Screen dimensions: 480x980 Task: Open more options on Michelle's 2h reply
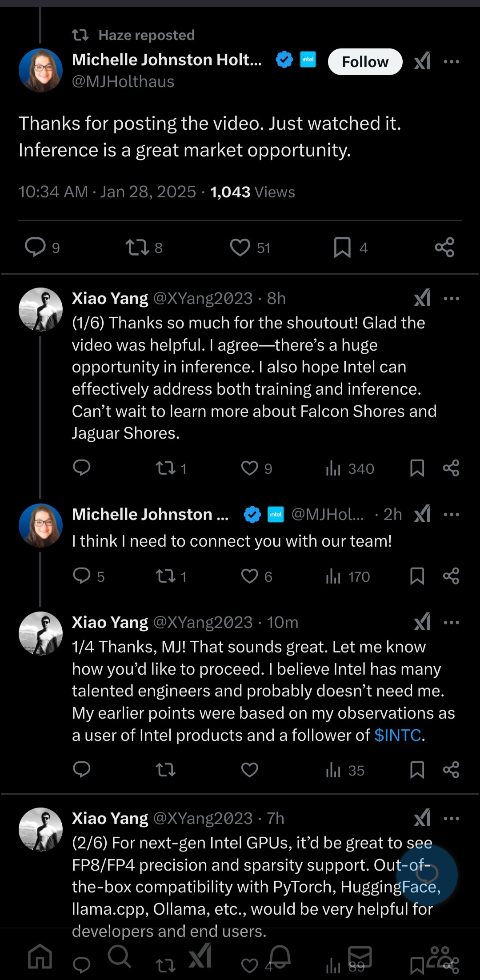451,514
